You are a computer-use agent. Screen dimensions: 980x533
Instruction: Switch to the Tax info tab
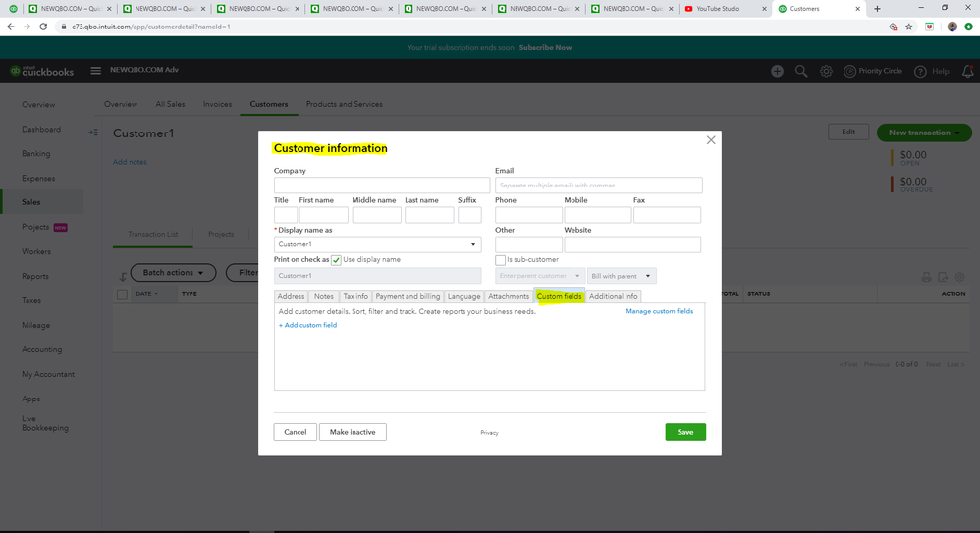point(355,296)
